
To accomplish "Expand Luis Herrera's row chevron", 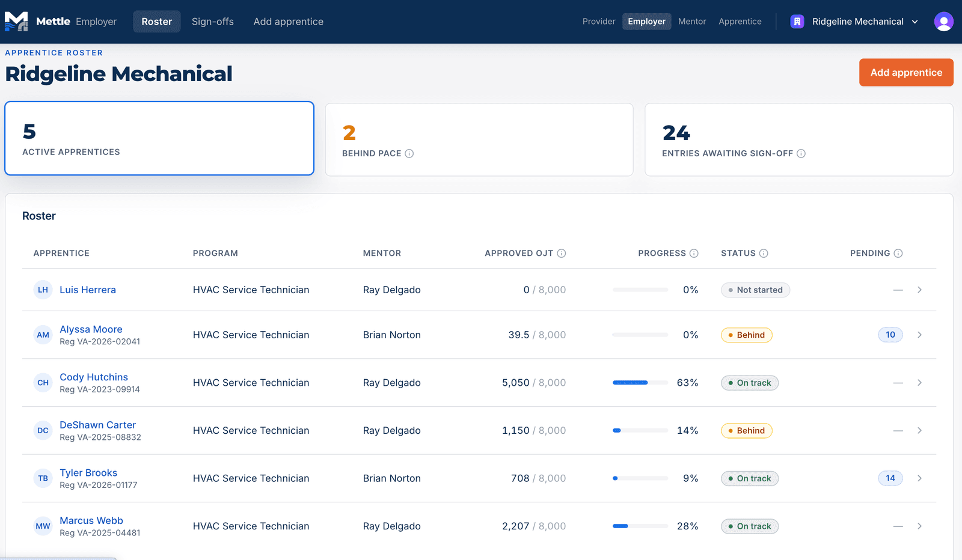I will pos(919,290).
